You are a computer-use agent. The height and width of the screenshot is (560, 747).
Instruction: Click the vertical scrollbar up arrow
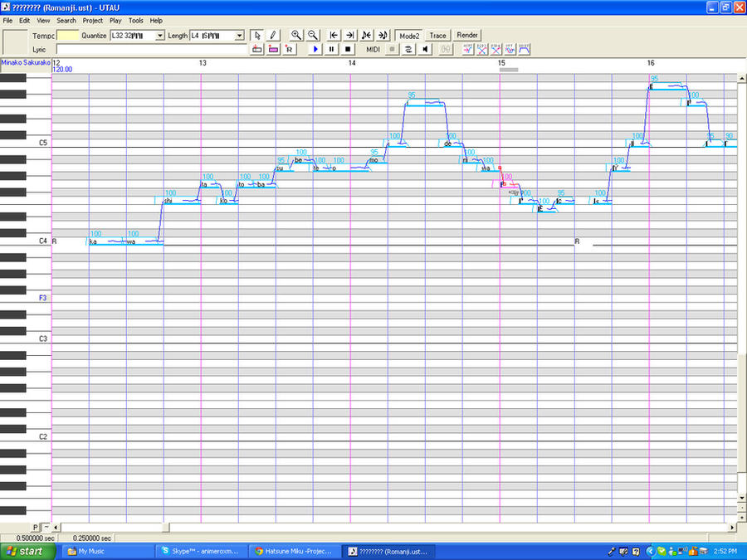[x=742, y=78]
